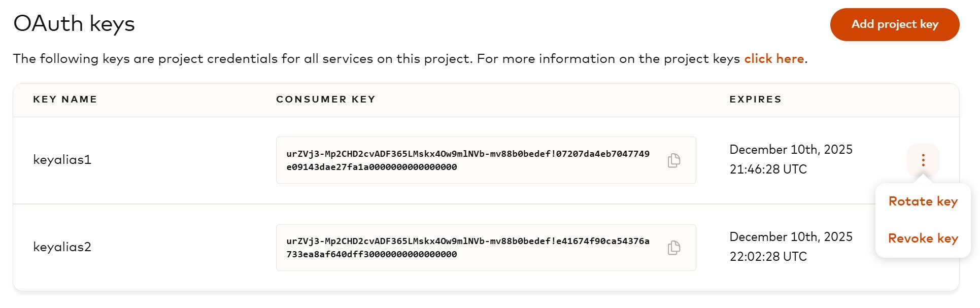This screenshot has width=980, height=308.
Task: Copy the keyalias1 consumer key
Action: 674,160
